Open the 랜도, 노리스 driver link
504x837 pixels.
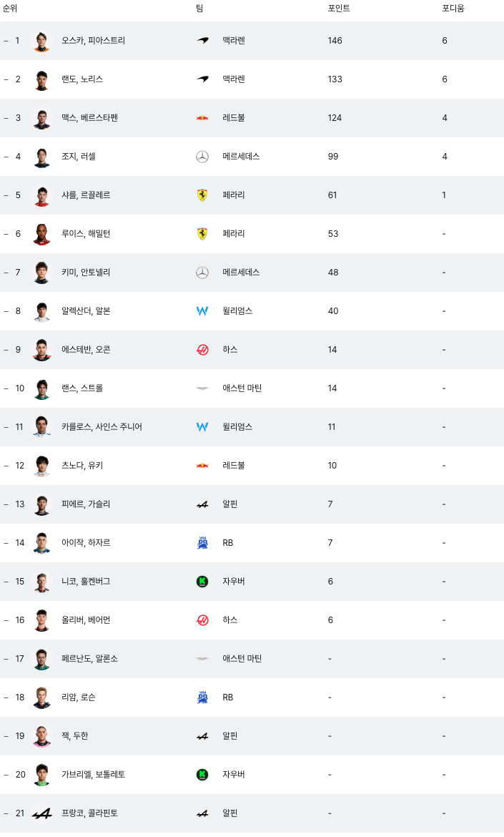click(x=82, y=79)
